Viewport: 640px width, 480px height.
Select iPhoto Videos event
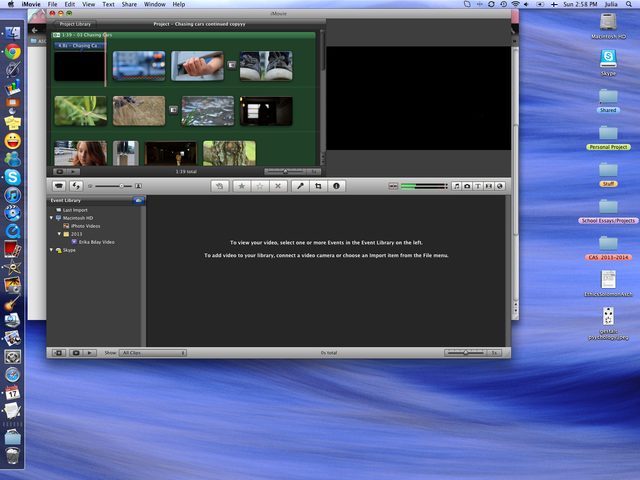coord(86,226)
